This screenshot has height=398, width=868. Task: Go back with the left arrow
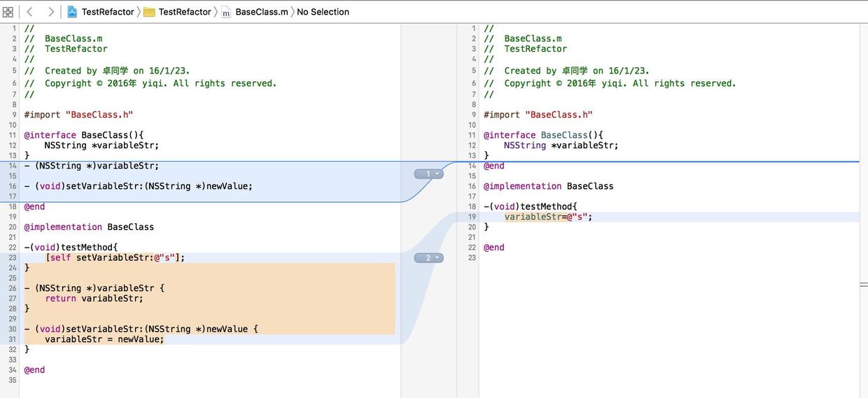tap(29, 12)
